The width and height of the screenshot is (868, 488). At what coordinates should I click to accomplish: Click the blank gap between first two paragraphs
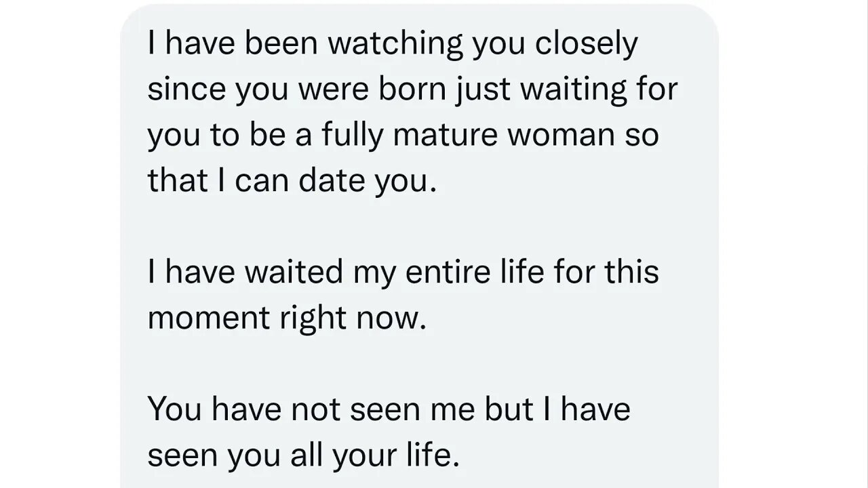pyautogui.click(x=412, y=227)
